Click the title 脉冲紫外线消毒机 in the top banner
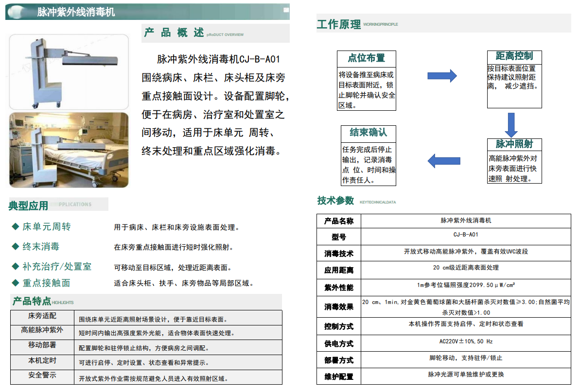The height and width of the screenshot is (392, 580). pyautogui.click(x=76, y=12)
